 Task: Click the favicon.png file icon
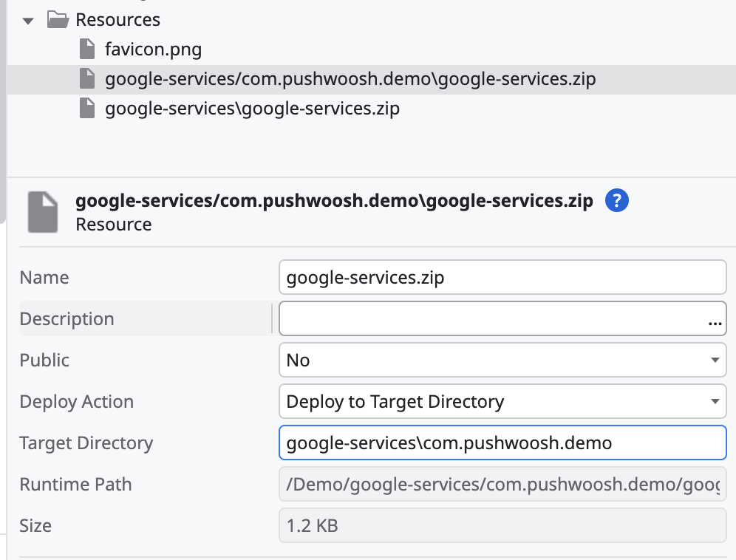(87, 49)
